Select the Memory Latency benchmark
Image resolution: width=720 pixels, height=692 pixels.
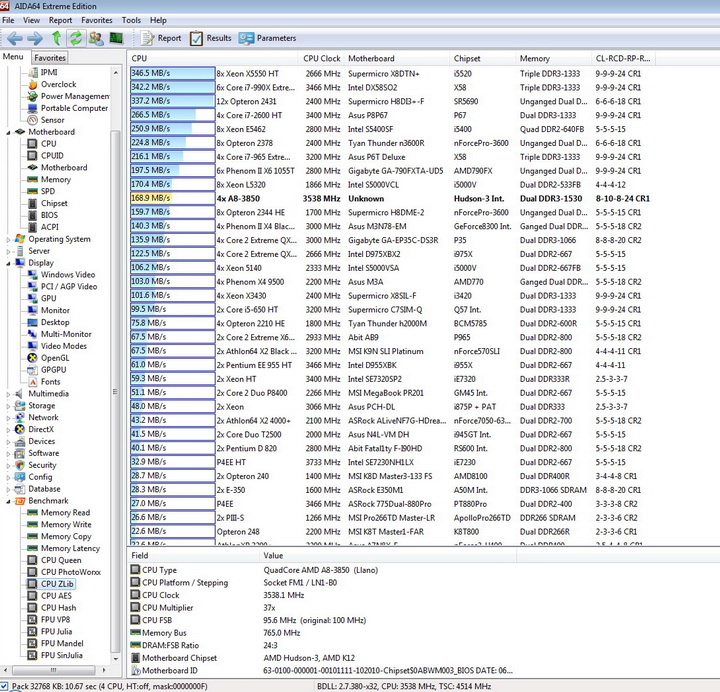[x=64, y=548]
